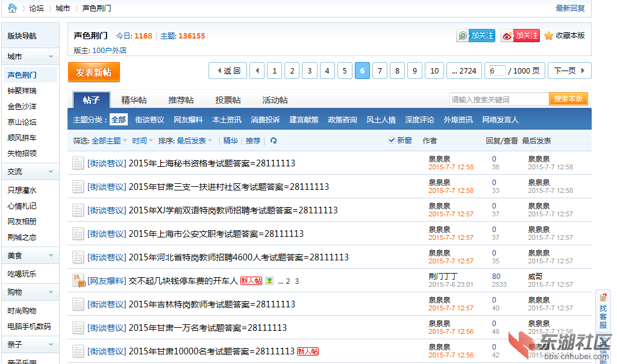This screenshot has width=617, height=364.
Task: Open 金色沙洋 in the sidebar
Action: coord(22,107)
